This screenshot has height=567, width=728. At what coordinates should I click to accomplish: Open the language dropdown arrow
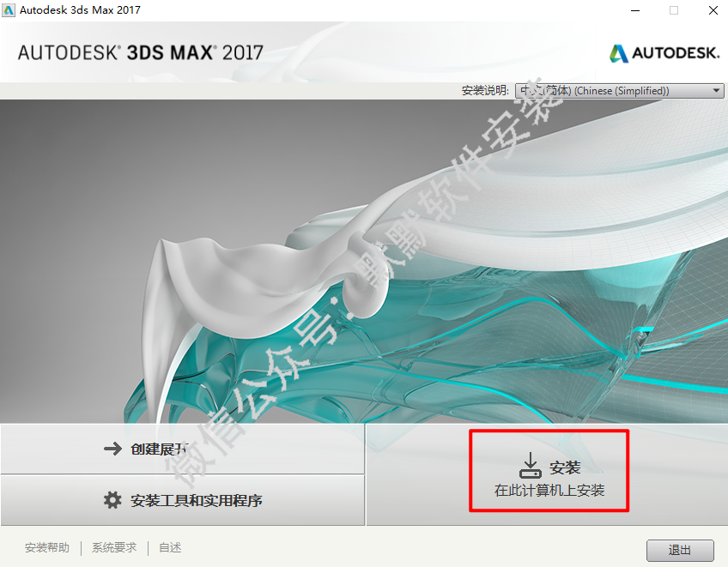pos(717,90)
